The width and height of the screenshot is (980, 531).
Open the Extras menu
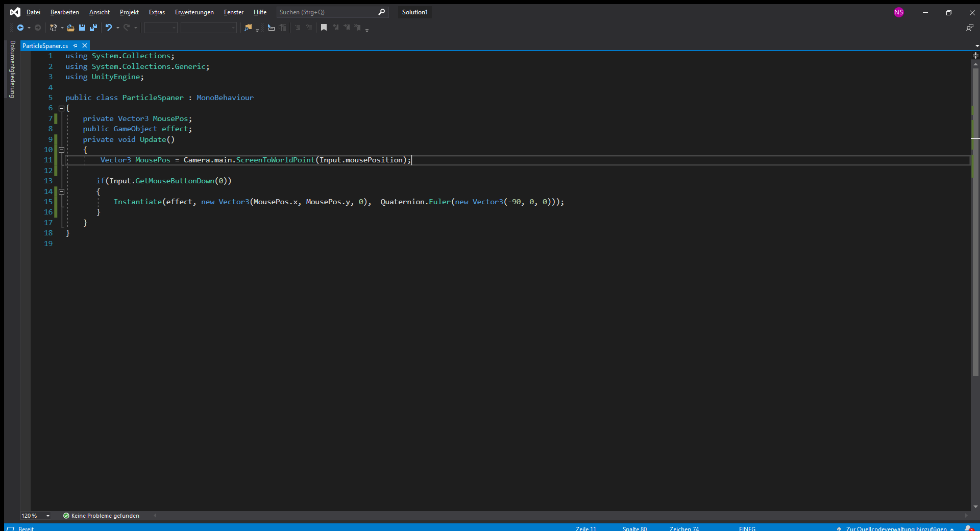click(157, 12)
